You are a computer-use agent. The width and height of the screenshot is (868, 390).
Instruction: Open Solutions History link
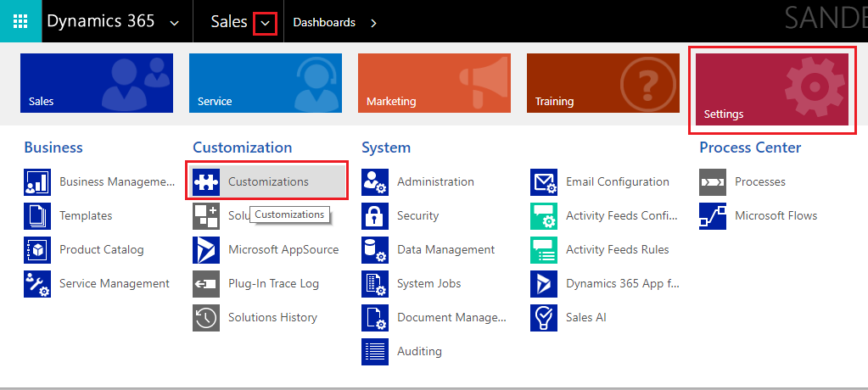(272, 318)
